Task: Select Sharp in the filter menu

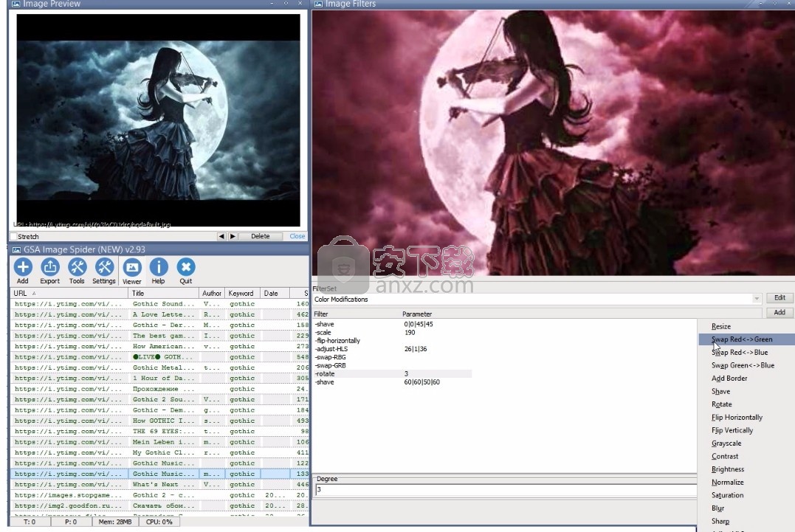Action: (x=720, y=522)
